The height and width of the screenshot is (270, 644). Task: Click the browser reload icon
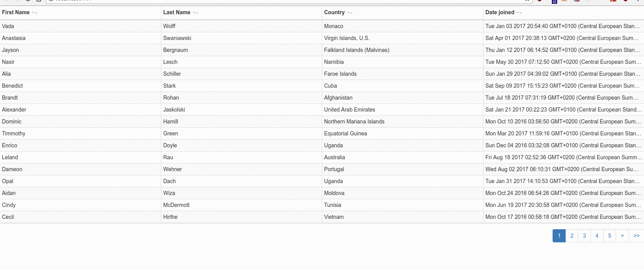pyautogui.click(x=27, y=1)
